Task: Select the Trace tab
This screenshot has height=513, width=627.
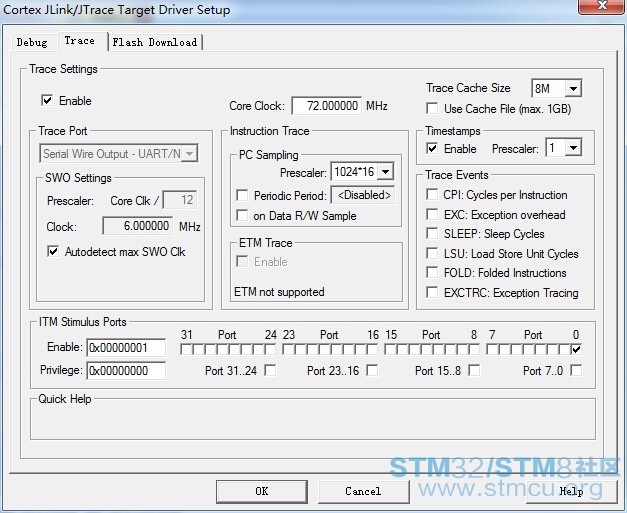Action: pos(80,41)
